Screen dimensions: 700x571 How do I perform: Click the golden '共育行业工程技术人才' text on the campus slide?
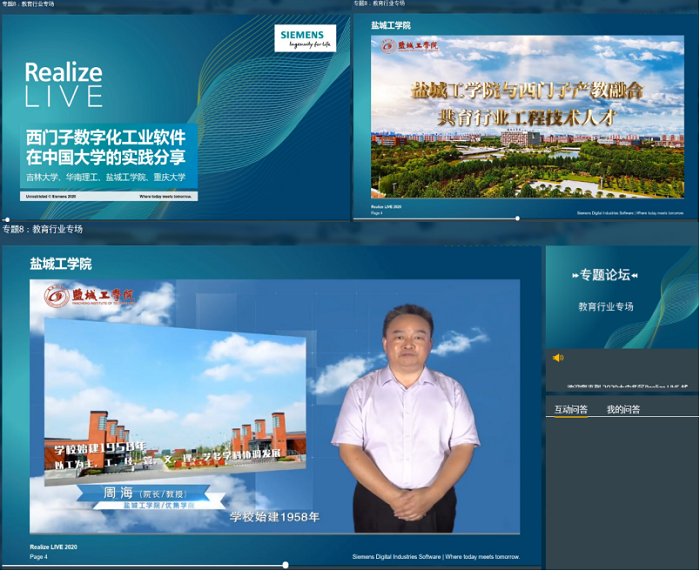[x=527, y=118]
